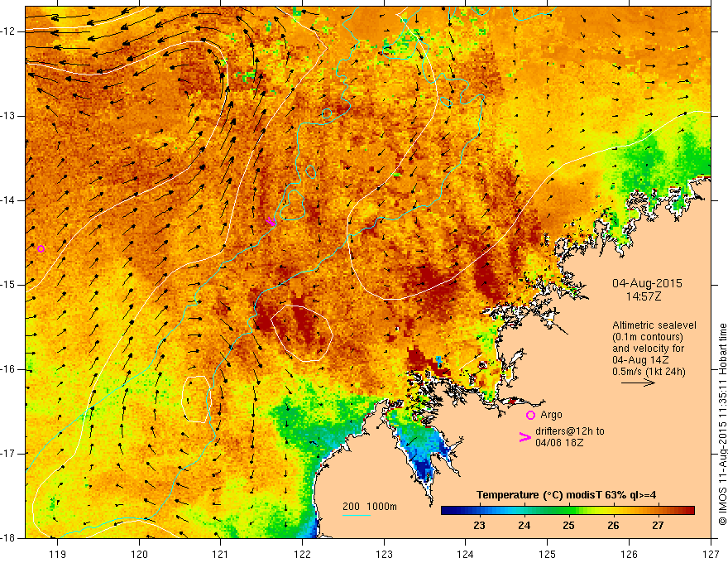
Task: Click the '25' colorbar tick label
Action: 569,526
